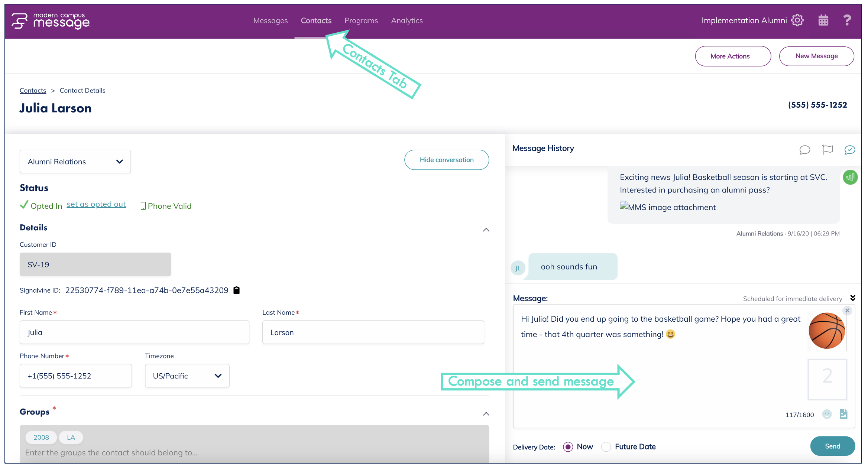Click the set as opted out link
This screenshot has height=471, width=868.
[96, 204]
